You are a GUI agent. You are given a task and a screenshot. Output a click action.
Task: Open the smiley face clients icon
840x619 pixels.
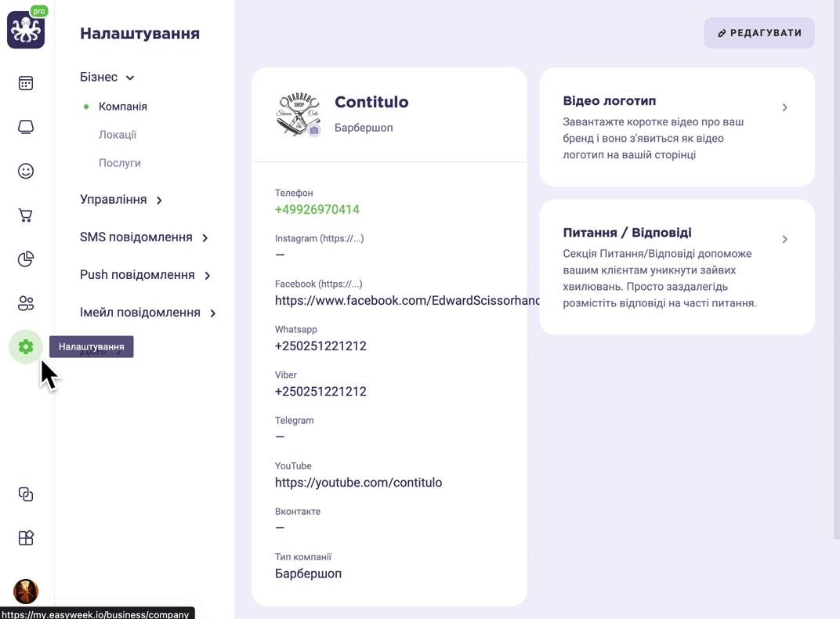(x=26, y=171)
